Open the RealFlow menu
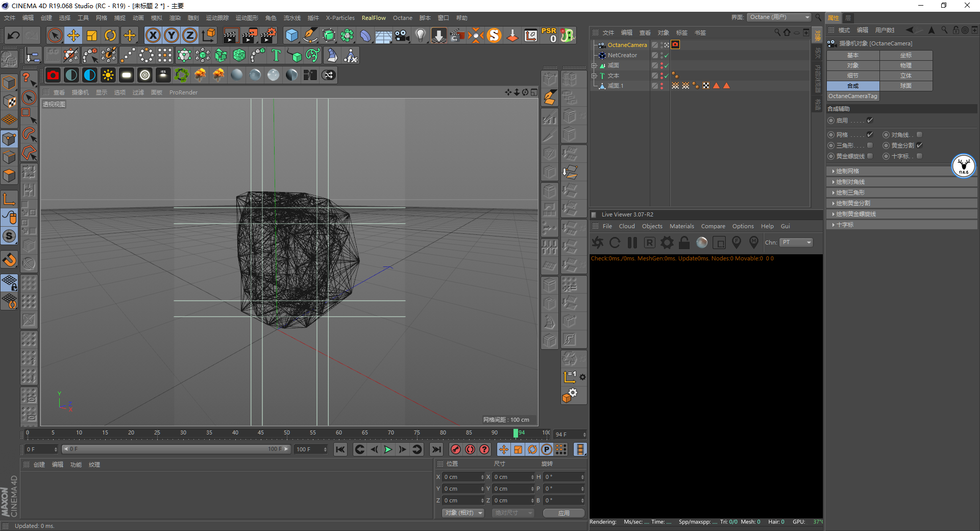 pos(373,18)
